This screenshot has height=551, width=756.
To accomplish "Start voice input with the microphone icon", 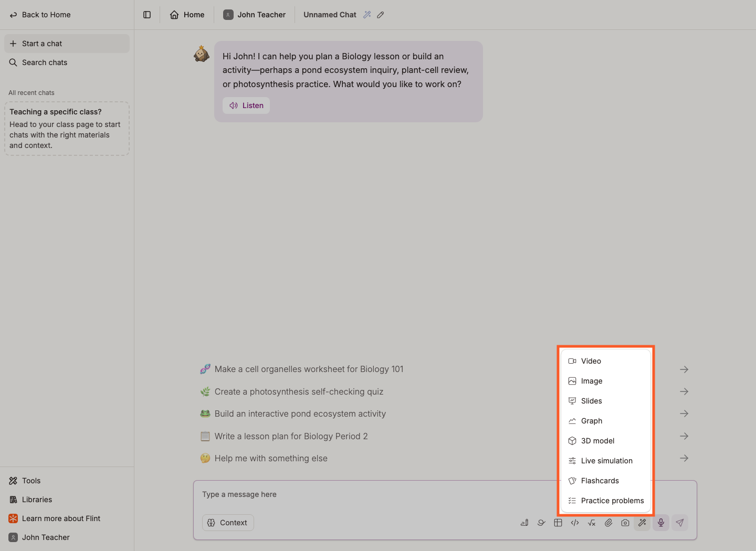I will (x=661, y=523).
